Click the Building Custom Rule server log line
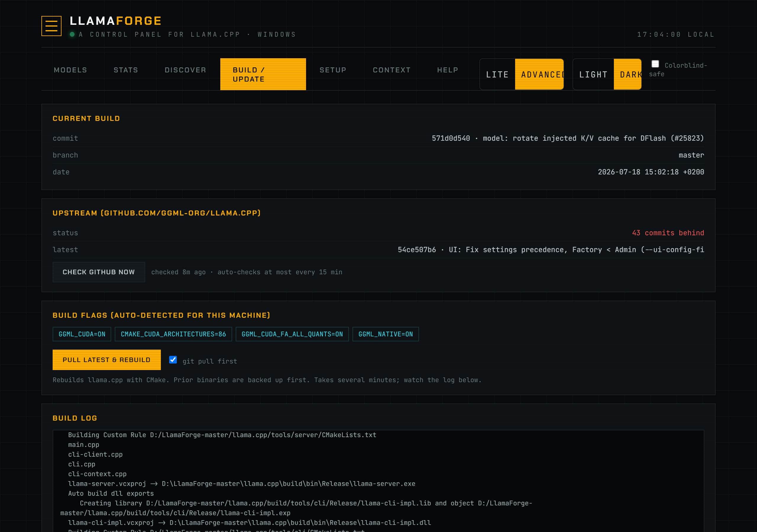 pyautogui.click(x=222, y=435)
